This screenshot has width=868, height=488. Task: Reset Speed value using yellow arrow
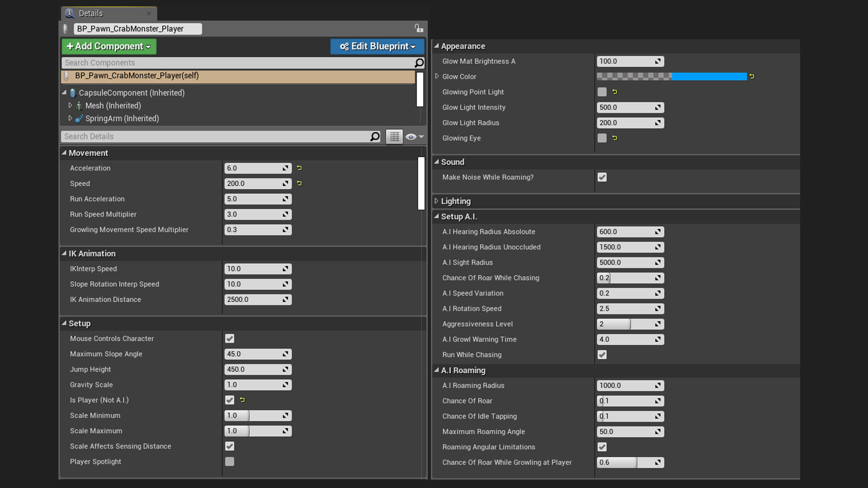(299, 183)
